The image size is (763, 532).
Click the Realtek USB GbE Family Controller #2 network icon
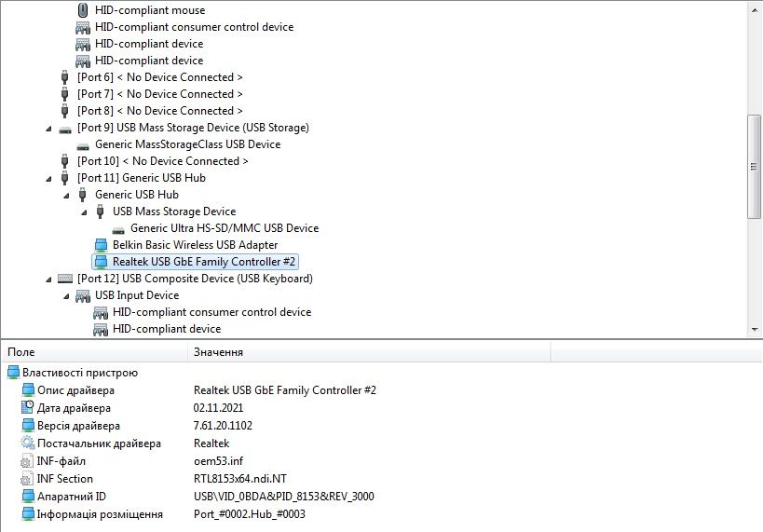[x=101, y=262]
